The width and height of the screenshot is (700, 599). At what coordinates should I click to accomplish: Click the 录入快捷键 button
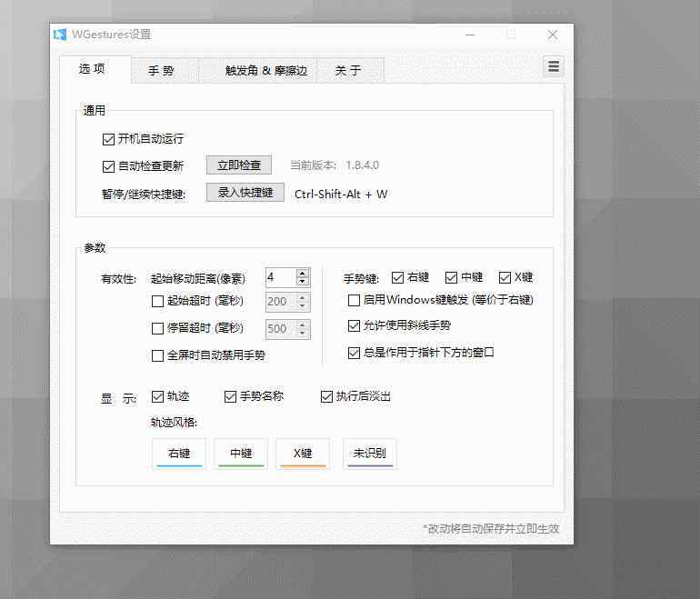(x=245, y=193)
